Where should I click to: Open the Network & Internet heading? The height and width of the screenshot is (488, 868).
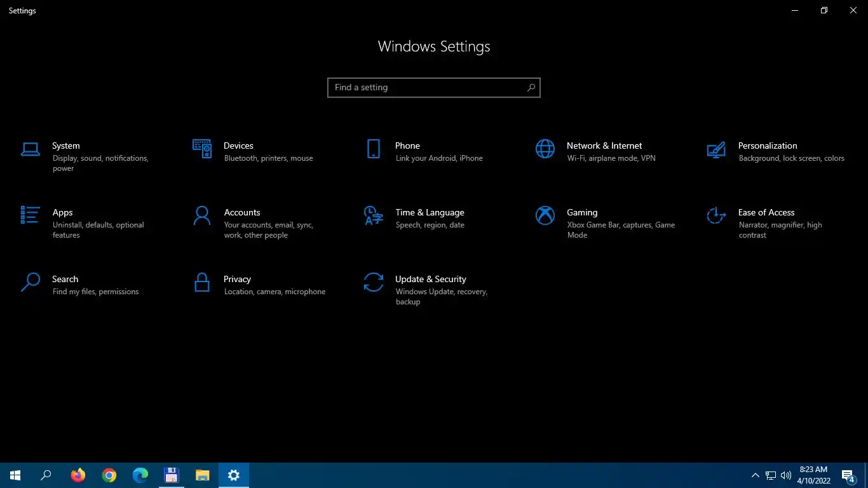pyautogui.click(x=604, y=146)
